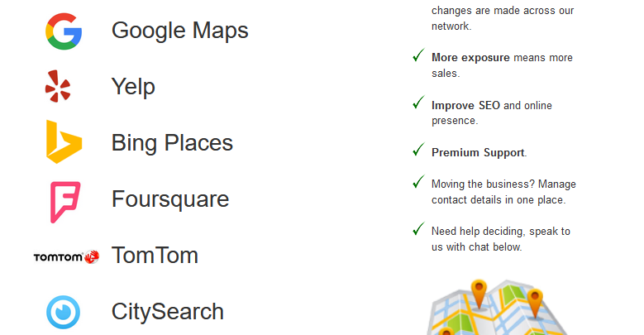Click the yellow Bing Places icon

(64, 142)
